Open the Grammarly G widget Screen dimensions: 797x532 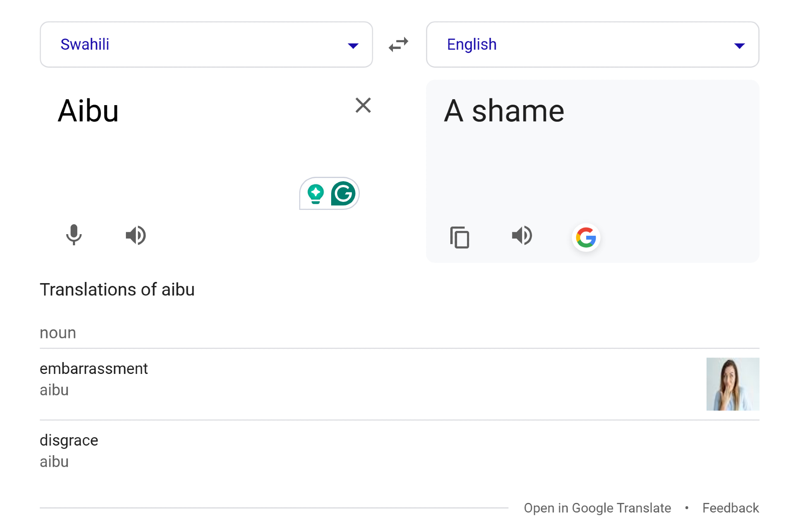343,194
